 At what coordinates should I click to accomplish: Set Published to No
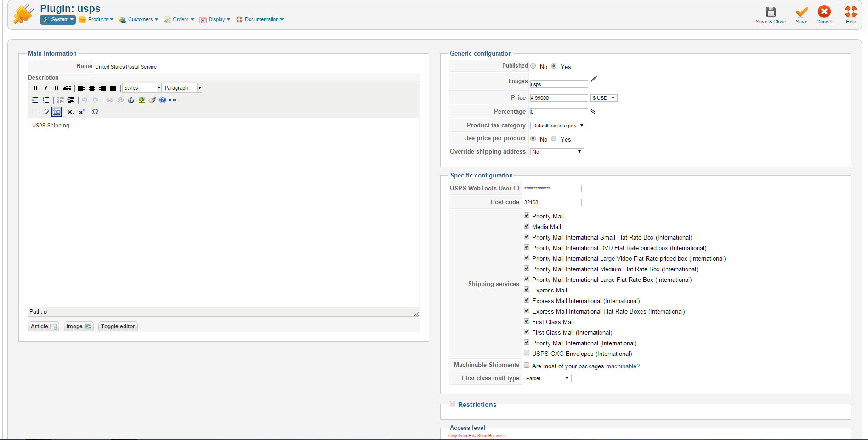pyautogui.click(x=533, y=66)
